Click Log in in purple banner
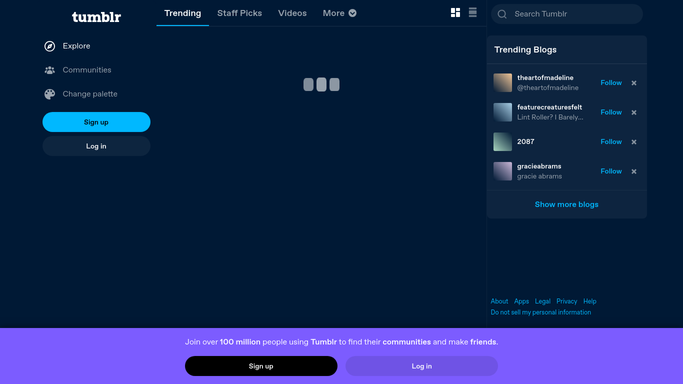This screenshot has height=384, width=683. tap(422, 366)
